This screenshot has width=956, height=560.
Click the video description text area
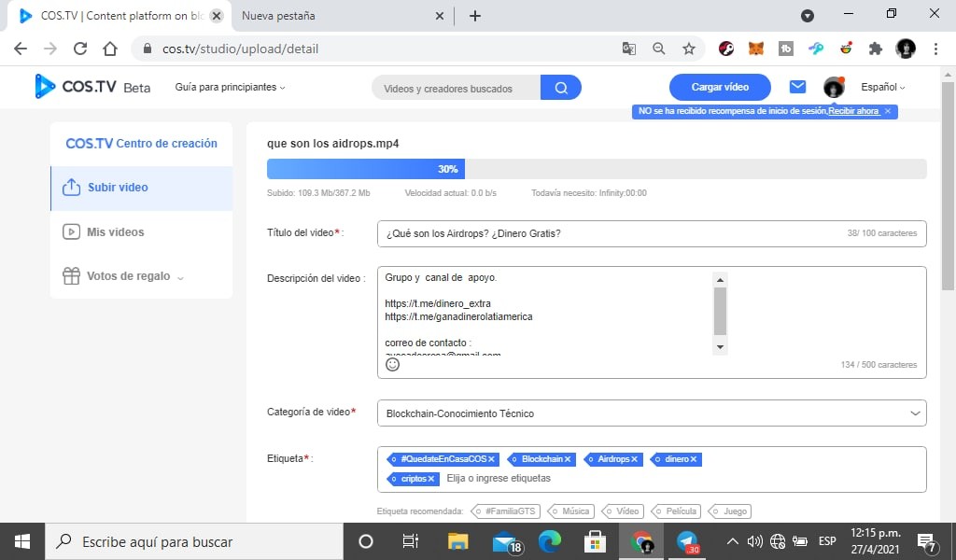click(x=651, y=322)
